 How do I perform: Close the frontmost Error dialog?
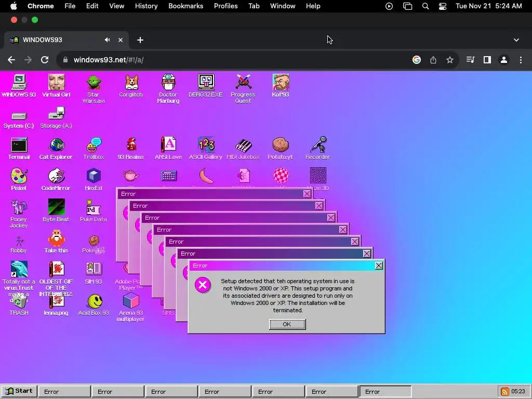point(379,265)
